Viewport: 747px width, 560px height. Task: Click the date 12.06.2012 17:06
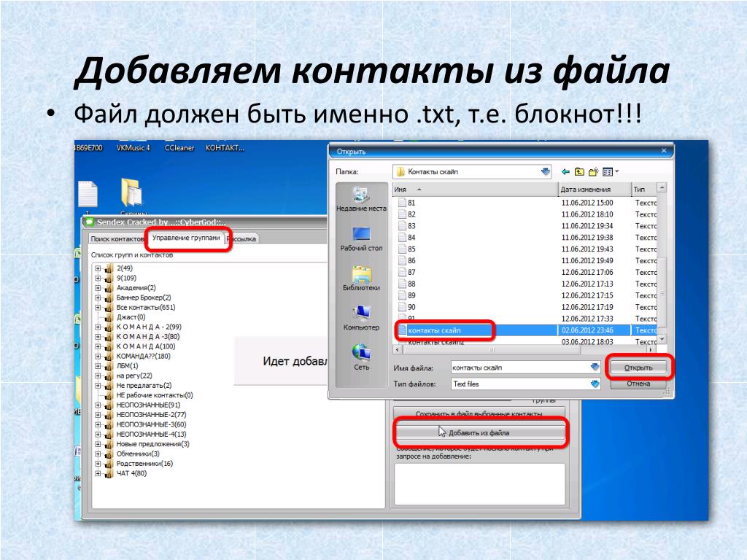pyautogui.click(x=587, y=273)
